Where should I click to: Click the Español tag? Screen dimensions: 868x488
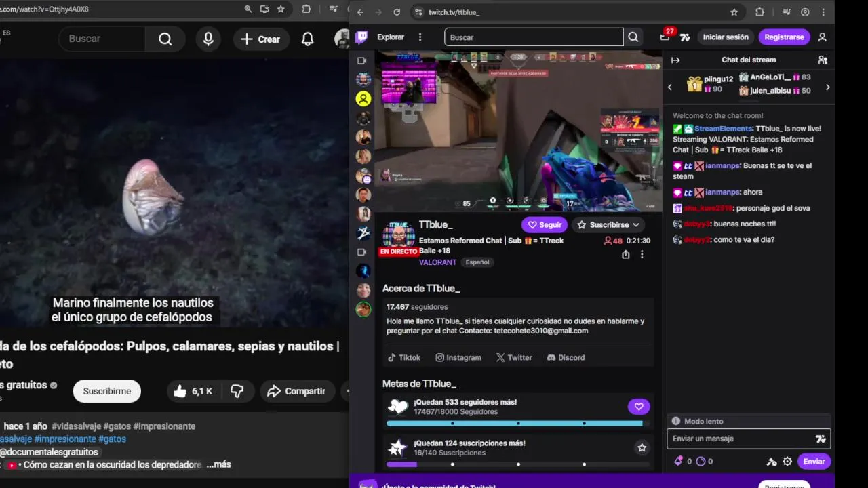(477, 262)
